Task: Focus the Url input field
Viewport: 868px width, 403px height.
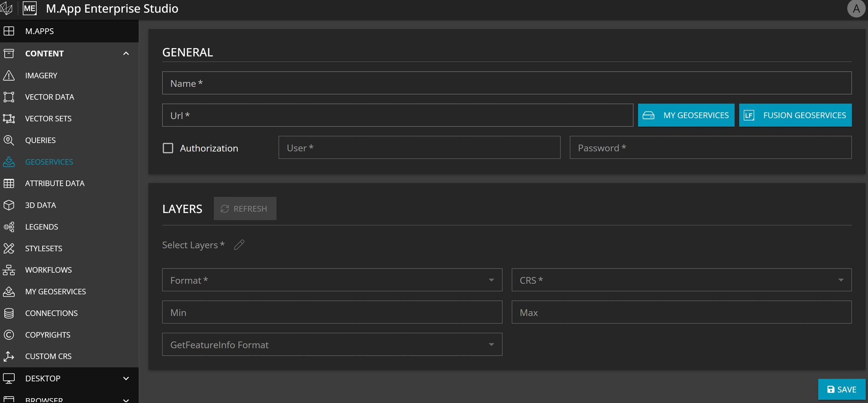Action: (x=398, y=115)
